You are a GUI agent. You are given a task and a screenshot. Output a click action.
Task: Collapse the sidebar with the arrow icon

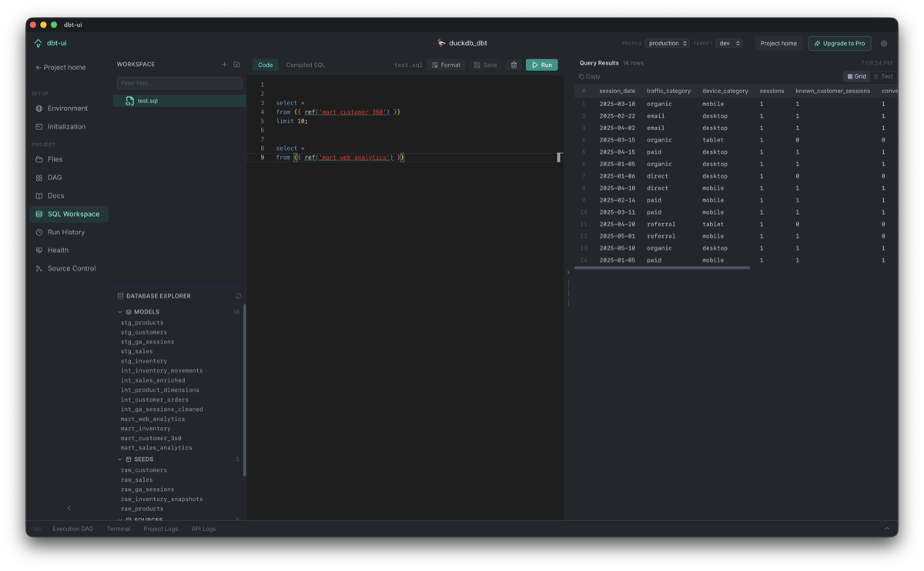tap(69, 508)
